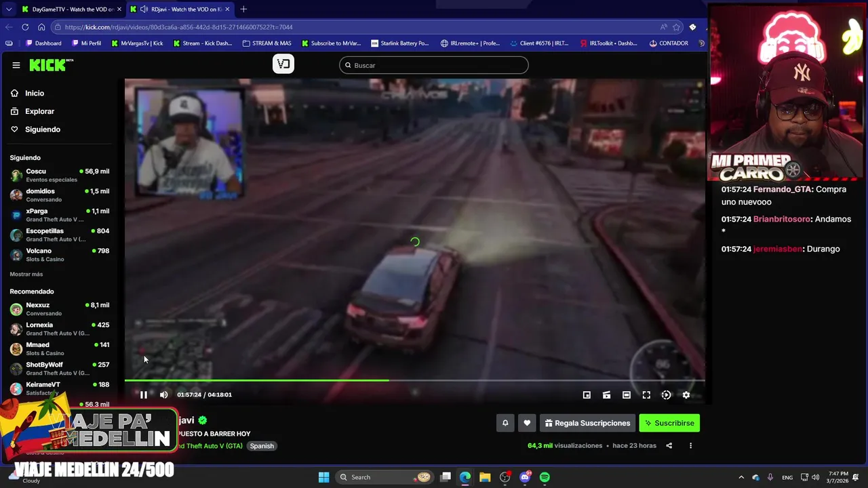Open Windows Start menu
Image resolution: width=868 pixels, height=488 pixels.
(323, 477)
